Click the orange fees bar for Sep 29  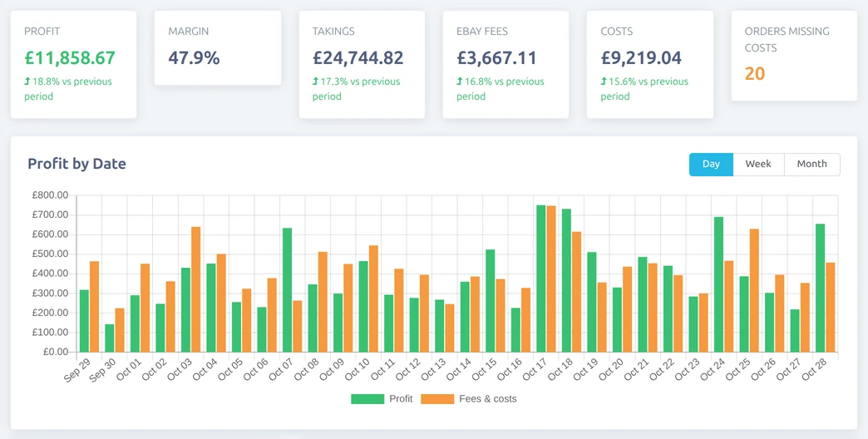tap(94, 307)
